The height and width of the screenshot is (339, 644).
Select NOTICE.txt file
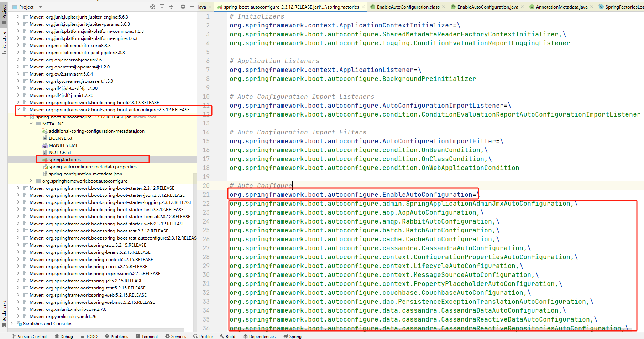tap(60, 152)
